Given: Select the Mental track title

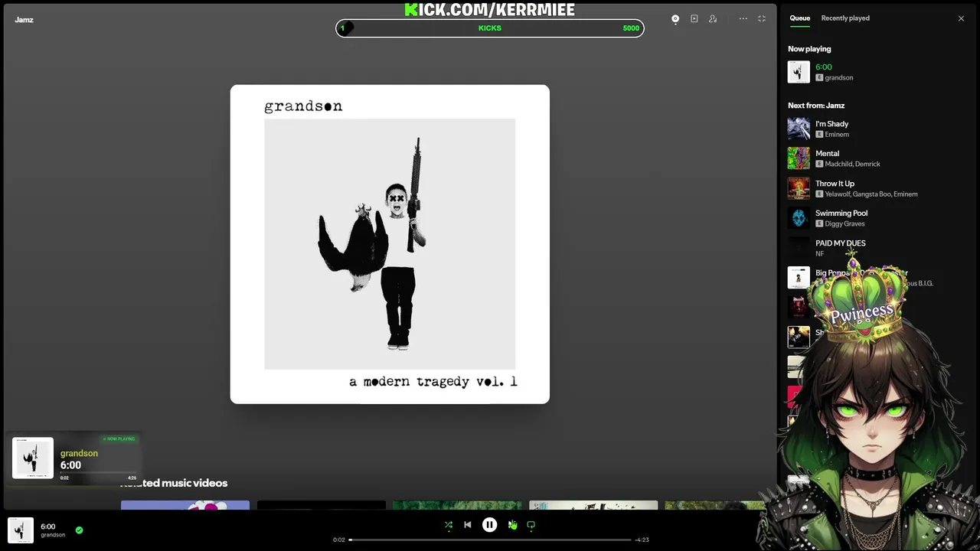Looking at the screenshot, I should coord(827,153).
